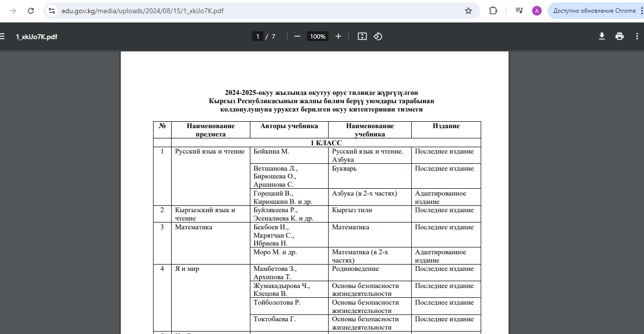Print the PDF document
Screen dimensions: 644x334
pyautogui.click(x=620, y=36)
